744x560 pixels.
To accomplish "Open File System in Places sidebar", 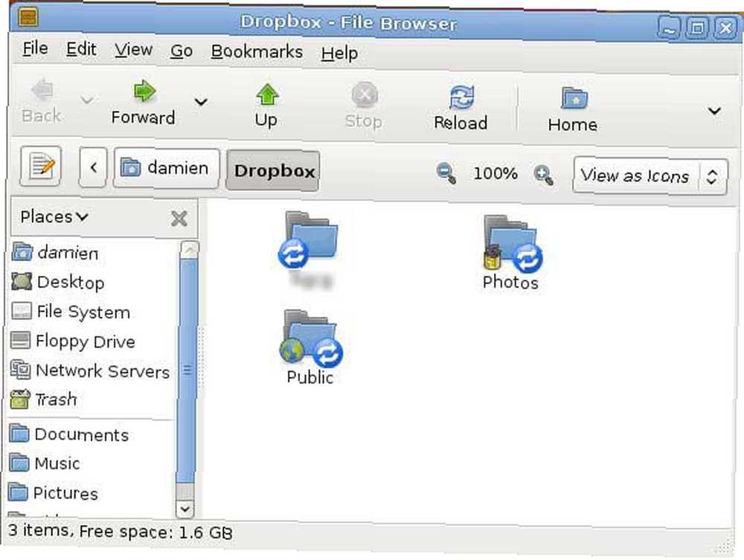I will click(x=70, y=312).
